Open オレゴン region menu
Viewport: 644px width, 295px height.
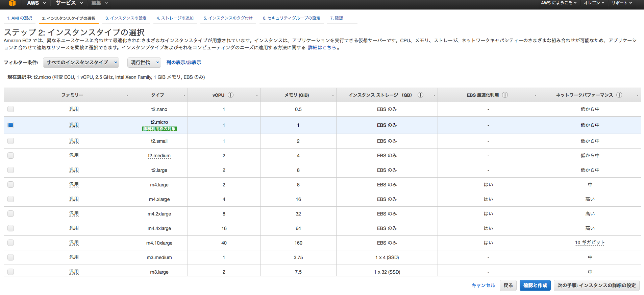[594, 3]
